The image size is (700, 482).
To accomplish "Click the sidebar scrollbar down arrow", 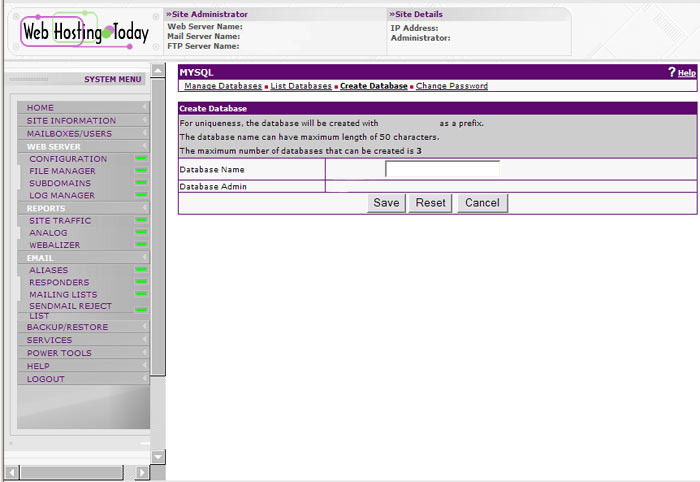I will click(157, 456).
